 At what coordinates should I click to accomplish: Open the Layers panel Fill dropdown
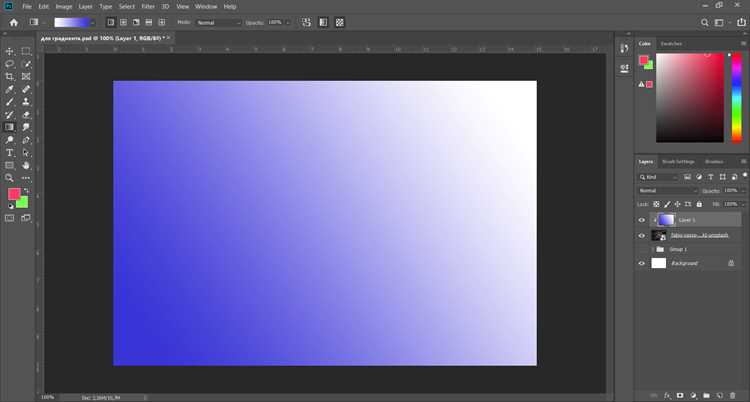(x=744, y=204)
